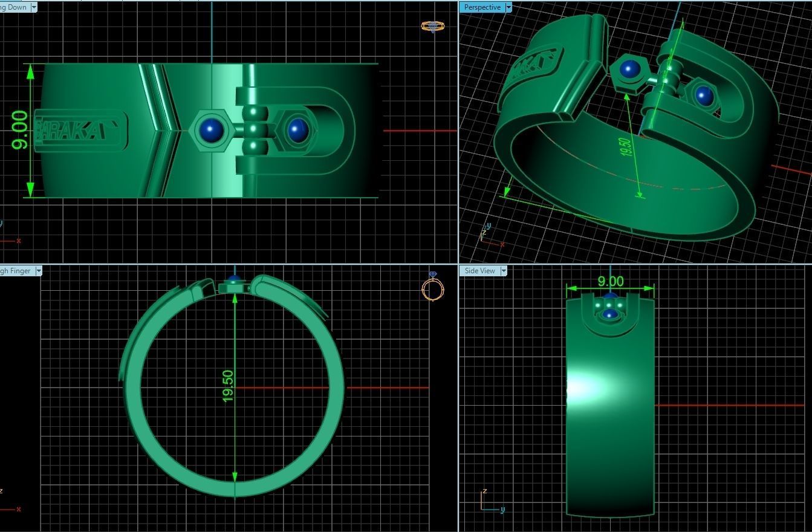The image size is (812, 532).
Task: Open the Perspective viewport dropdown arrow
Action: click(x=508, y=7)
